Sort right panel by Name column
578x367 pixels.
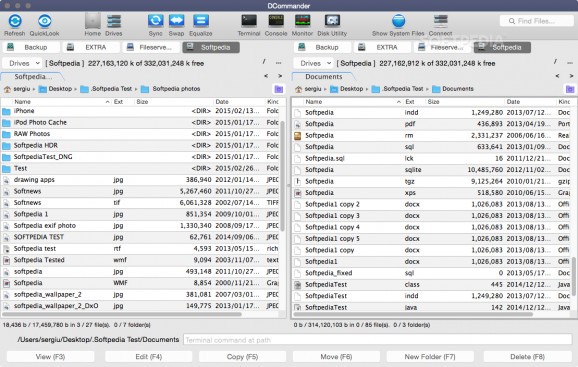(352, 102)
